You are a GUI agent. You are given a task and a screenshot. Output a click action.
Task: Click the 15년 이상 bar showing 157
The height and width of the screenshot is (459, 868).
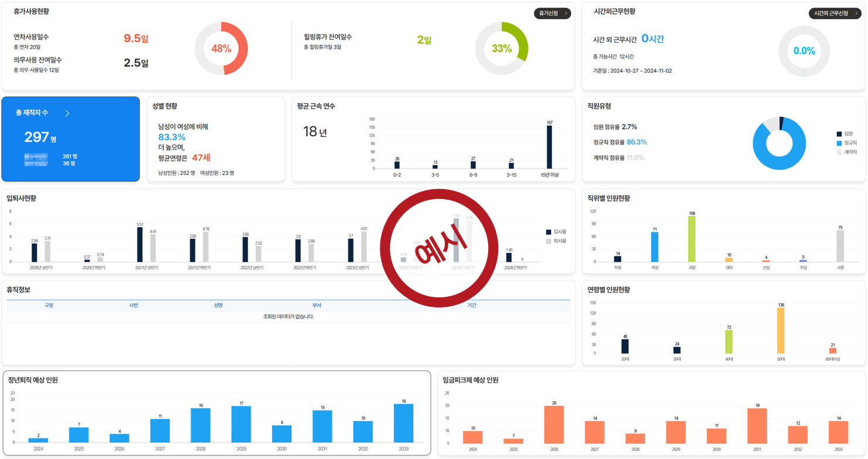coord(550,147)
